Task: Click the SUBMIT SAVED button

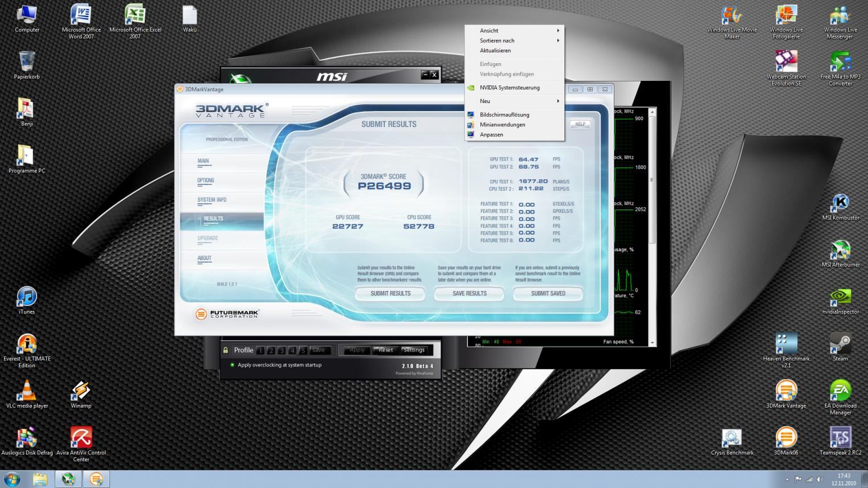Action: (x=548, y=293)
